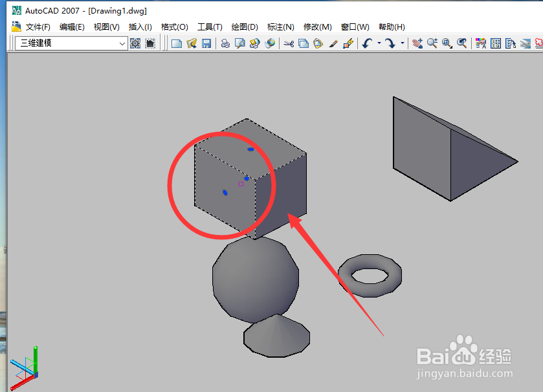Click the 3D DWF globe icon
The image size is (543, 392).
270,43
